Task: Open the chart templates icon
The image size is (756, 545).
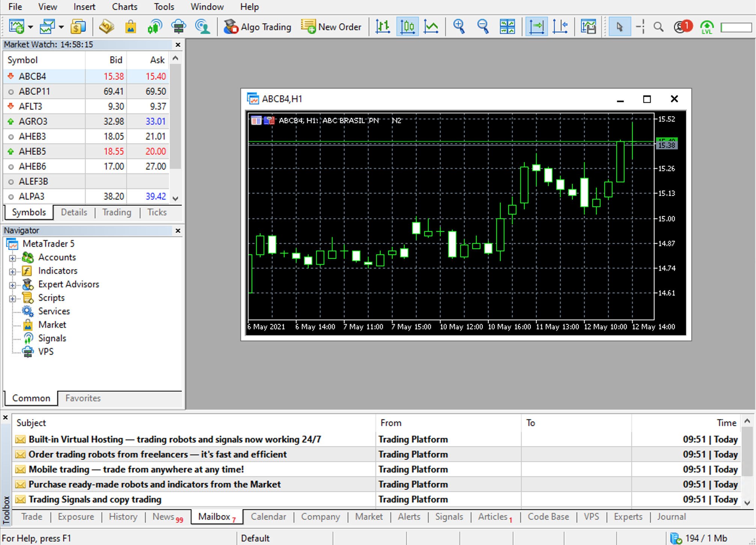Action: point(589,27)
